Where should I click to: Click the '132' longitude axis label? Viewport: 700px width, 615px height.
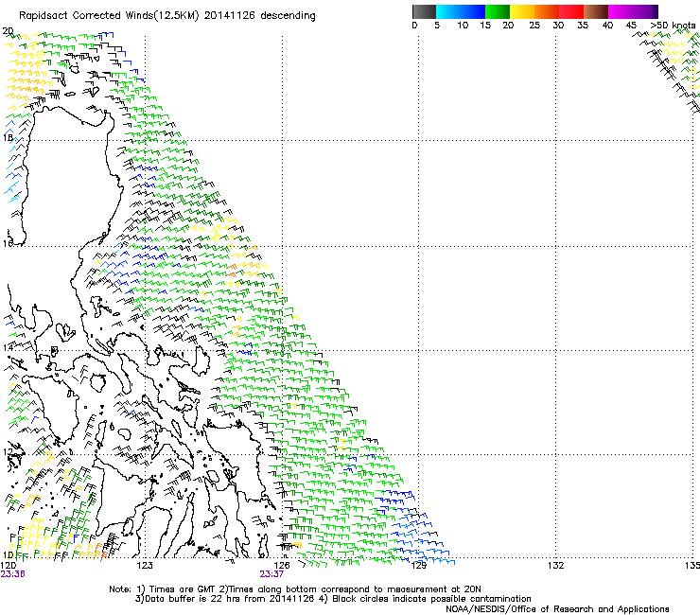click(556, 566)
